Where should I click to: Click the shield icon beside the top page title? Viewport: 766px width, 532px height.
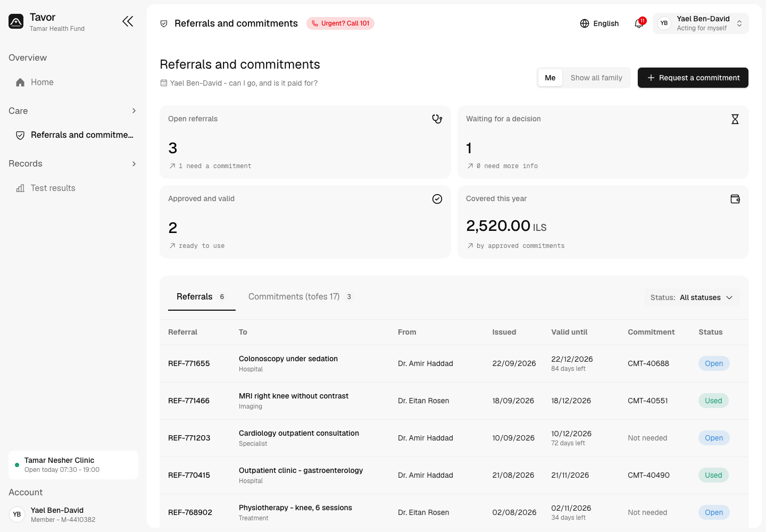(164, 23)
